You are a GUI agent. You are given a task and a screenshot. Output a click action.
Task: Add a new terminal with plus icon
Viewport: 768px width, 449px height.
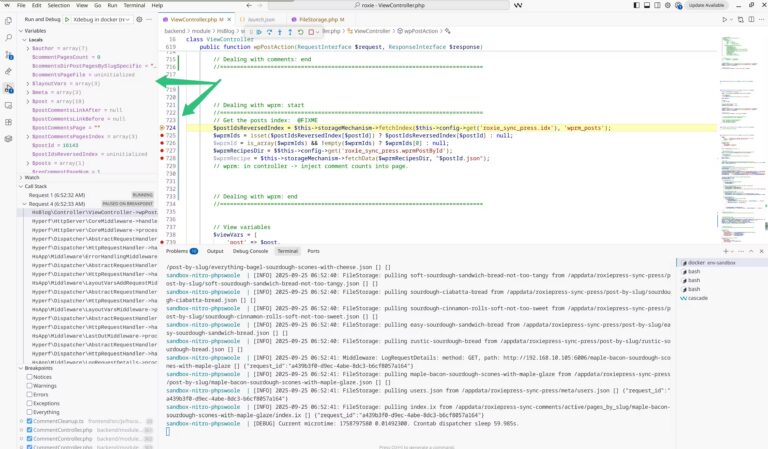click(726, 251)
